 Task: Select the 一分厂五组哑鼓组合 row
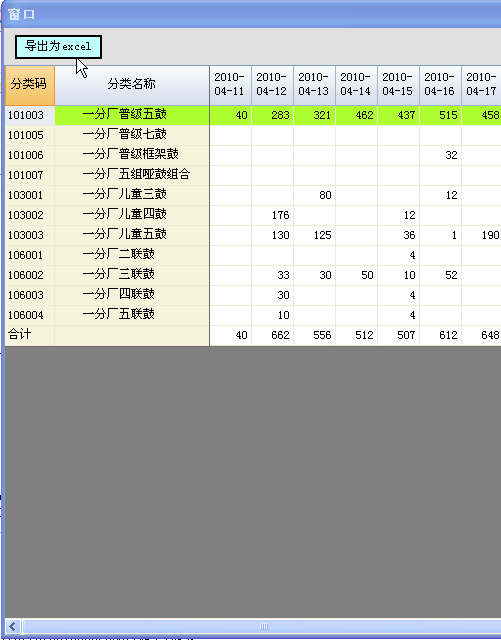tap(253, 175)
